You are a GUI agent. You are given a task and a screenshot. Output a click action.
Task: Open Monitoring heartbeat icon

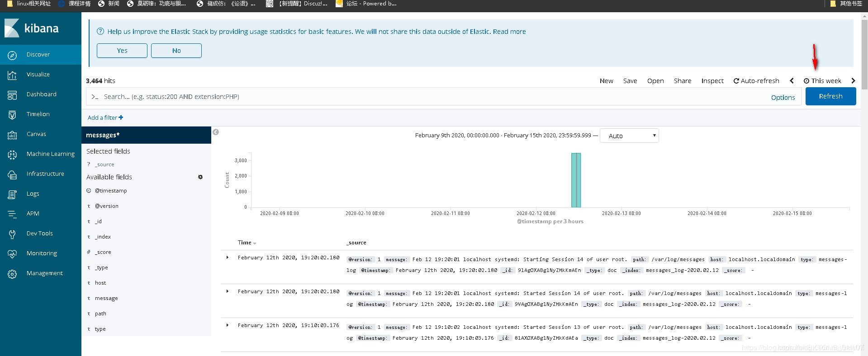point(12,253)
